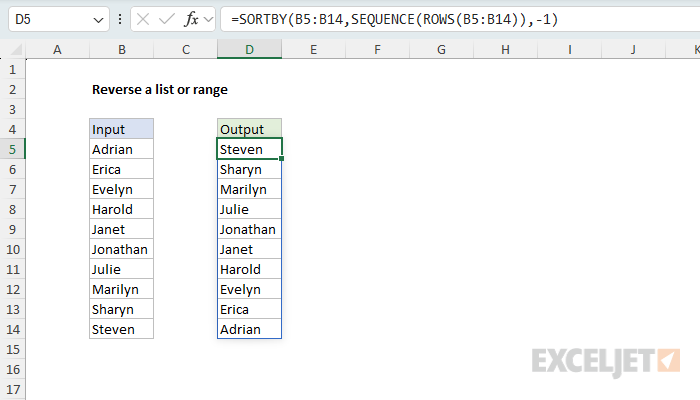
Task: Select row 3 header
Action: (x=12, y=109)
